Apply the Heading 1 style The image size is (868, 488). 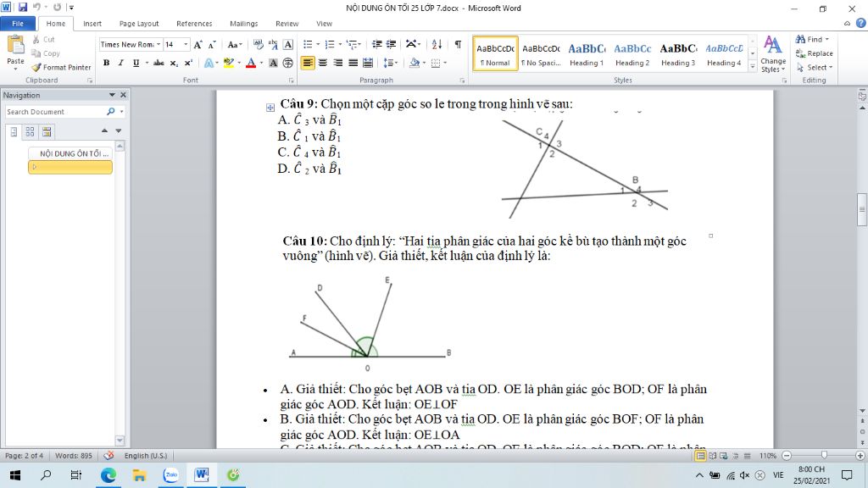pos(587,53)
